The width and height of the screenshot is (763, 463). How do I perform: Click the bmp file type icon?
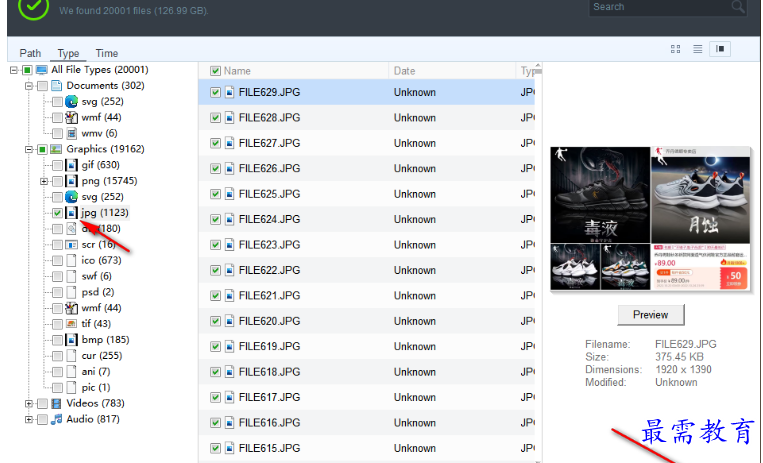pyautogui.click(x=72, y=340)
